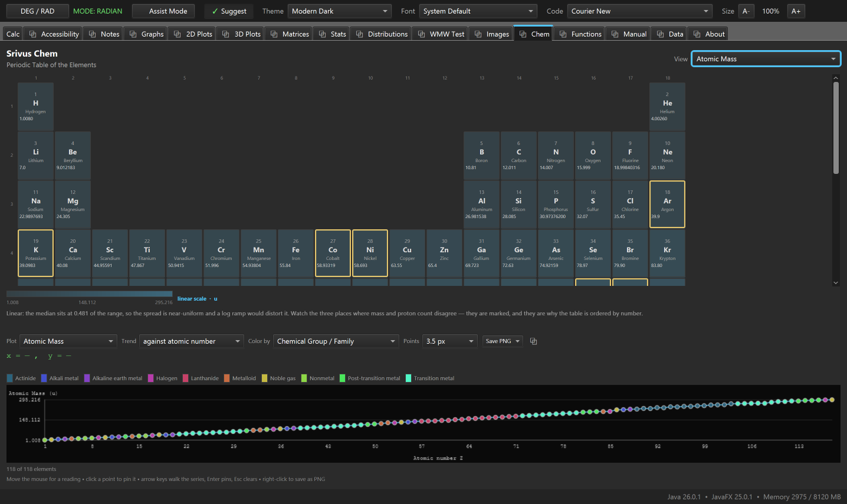Open the Save PNG dropdown
This screenshot has width=847, height=504.
[503, 341]
